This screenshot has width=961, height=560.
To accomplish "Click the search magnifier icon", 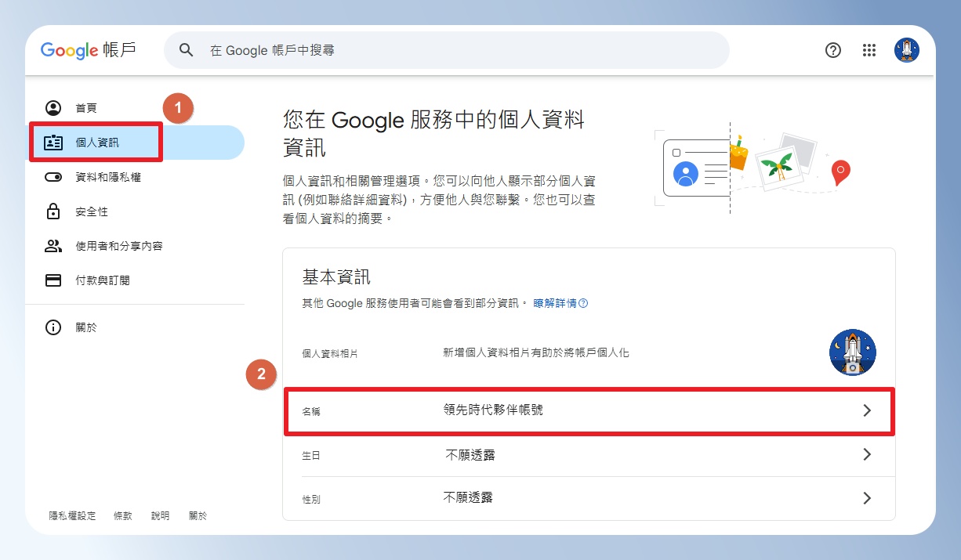I will tap(186, 50).
